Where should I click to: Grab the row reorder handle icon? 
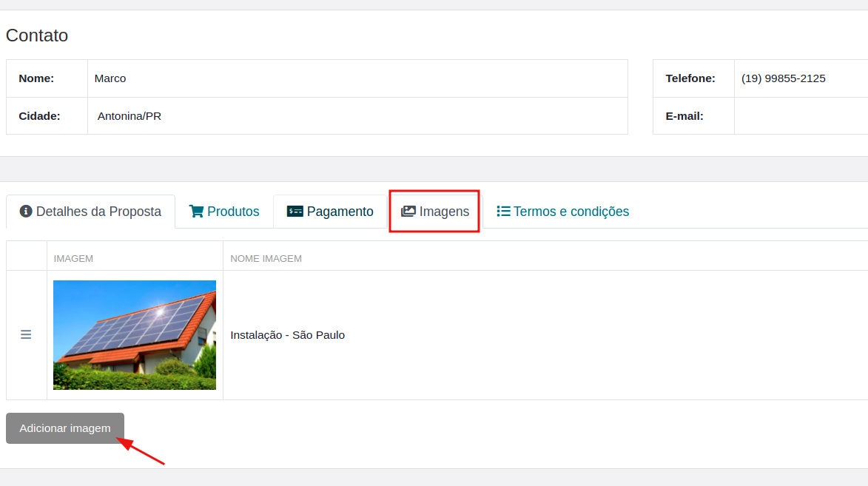pos(26,334)
